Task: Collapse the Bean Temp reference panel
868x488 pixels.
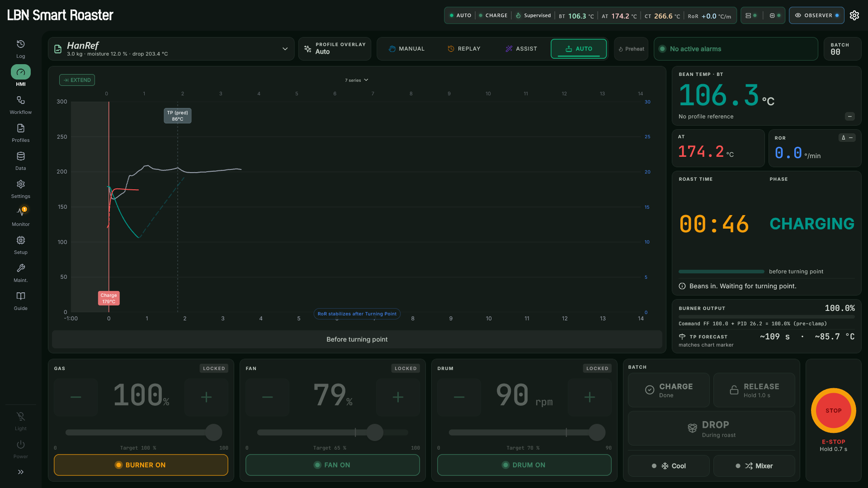Action: coord(850,117)
